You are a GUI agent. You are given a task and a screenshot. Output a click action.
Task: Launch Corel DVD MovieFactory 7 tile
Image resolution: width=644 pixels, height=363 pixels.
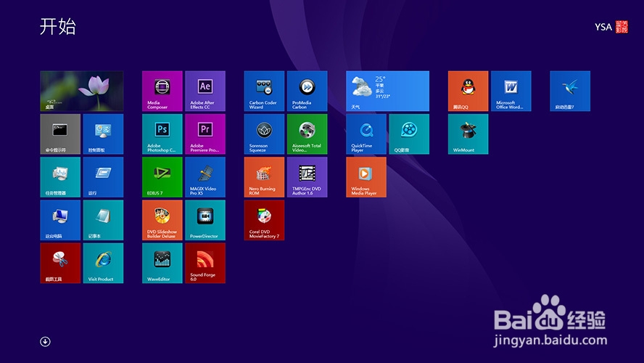pyautogui.click(x=264, y=220)
